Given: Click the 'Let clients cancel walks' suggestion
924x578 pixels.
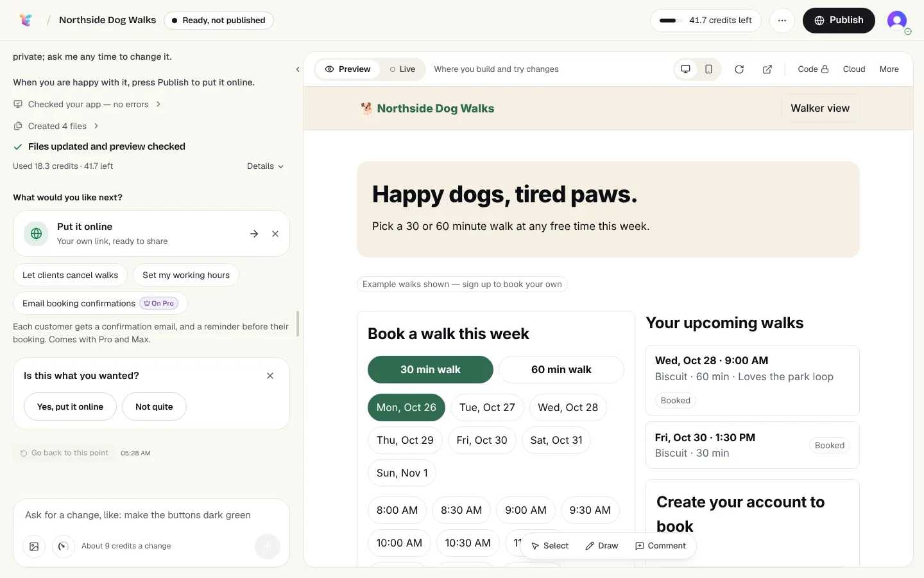Looking at the screenshot, I should [x=70, y=276].
